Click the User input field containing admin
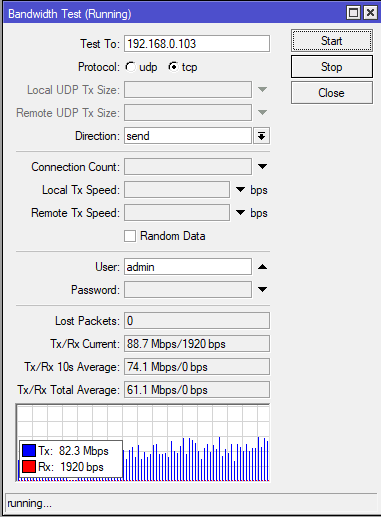This screenshot has height=517, width=381. pos(188,267)
